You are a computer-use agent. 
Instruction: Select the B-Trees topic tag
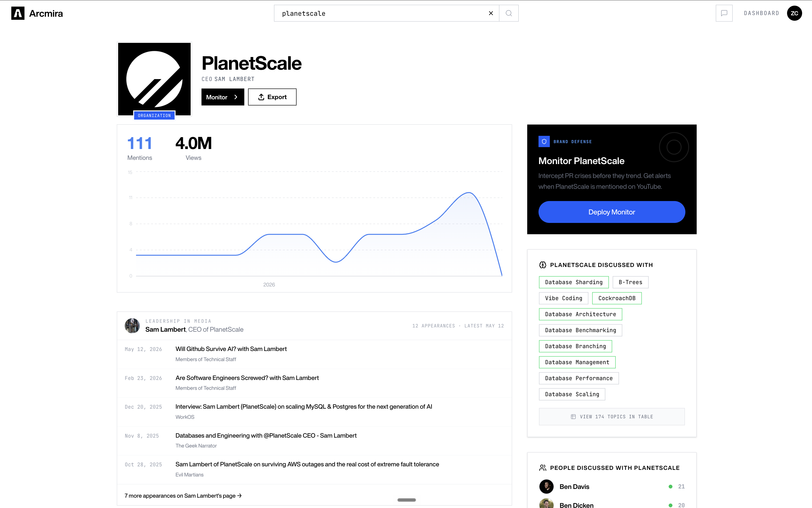pyautogui.click(x=630, y=282)
